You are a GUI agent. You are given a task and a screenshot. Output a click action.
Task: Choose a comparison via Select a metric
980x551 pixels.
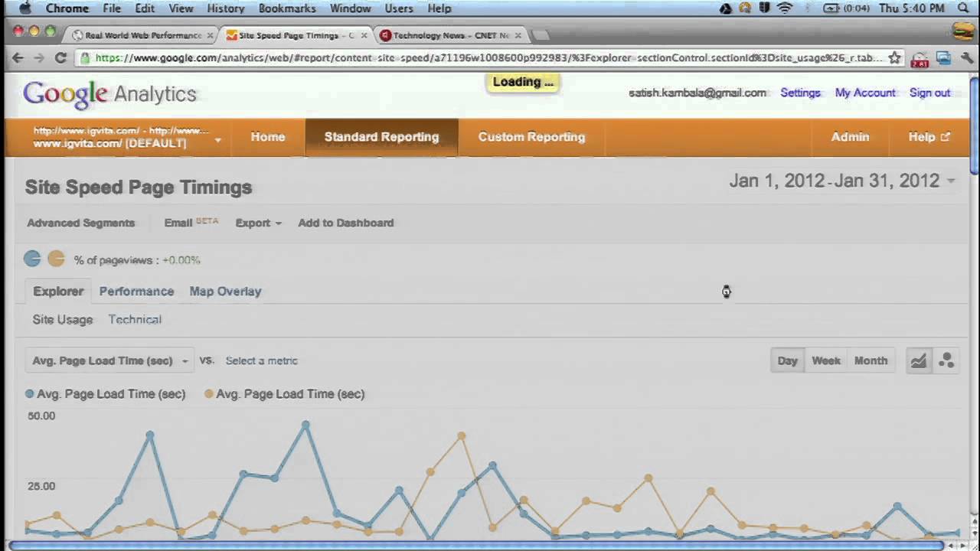coord(261,360)
